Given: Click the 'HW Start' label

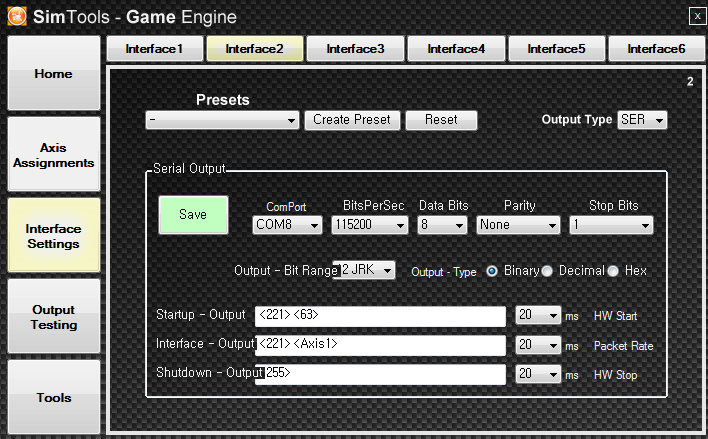Looking at the screenshot, I should pos(615,316).
